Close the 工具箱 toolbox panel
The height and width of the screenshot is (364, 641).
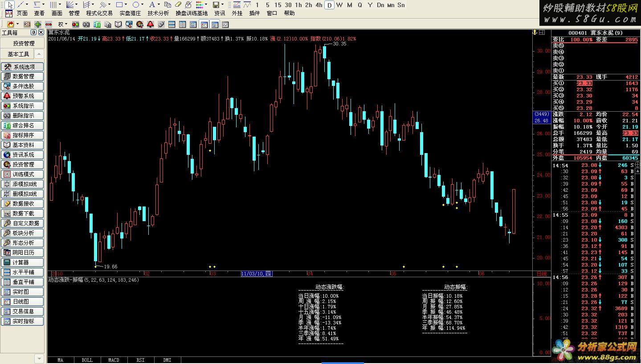click(x=41, y=32)
